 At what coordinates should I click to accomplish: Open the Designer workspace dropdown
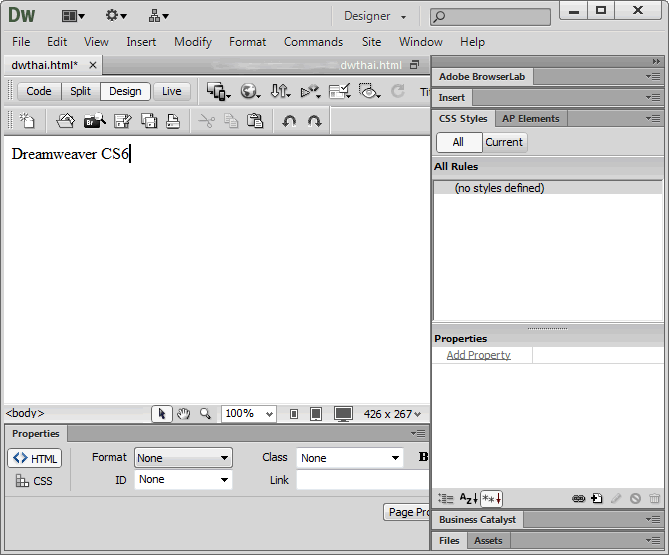375,16
